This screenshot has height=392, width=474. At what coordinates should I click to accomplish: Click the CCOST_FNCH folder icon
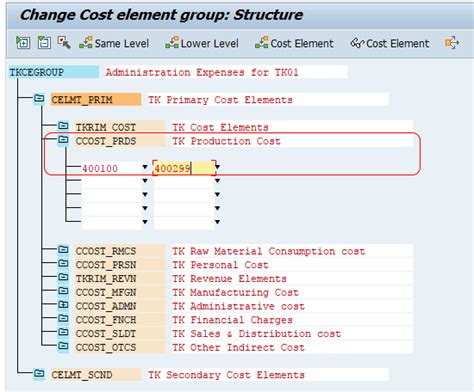(x=63, y=319)
